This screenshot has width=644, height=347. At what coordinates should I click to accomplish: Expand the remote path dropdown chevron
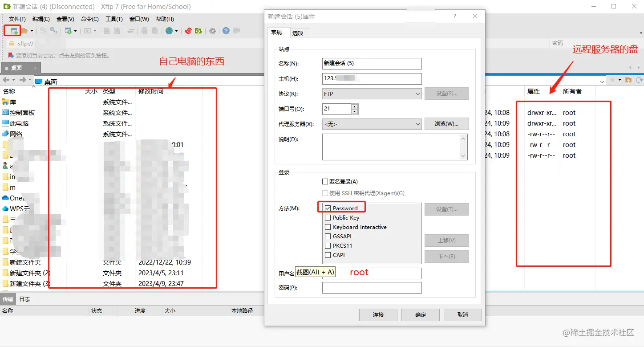tap(602, 81)
